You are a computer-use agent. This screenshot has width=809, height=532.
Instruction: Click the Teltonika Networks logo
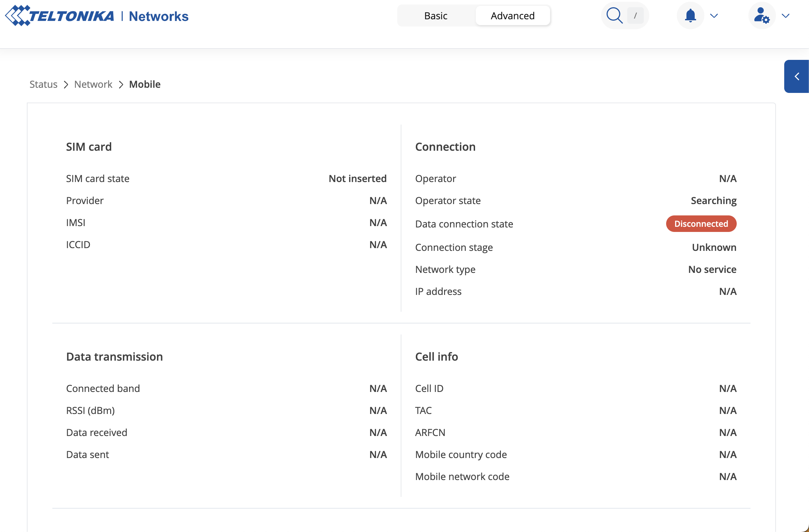(97, 16)
